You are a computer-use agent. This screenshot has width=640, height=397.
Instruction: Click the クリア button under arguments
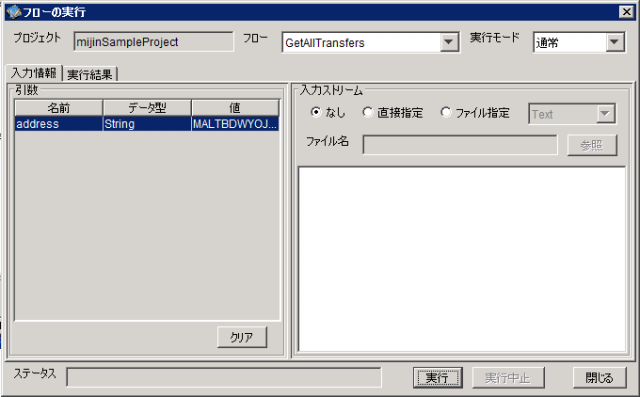point(242,337)
